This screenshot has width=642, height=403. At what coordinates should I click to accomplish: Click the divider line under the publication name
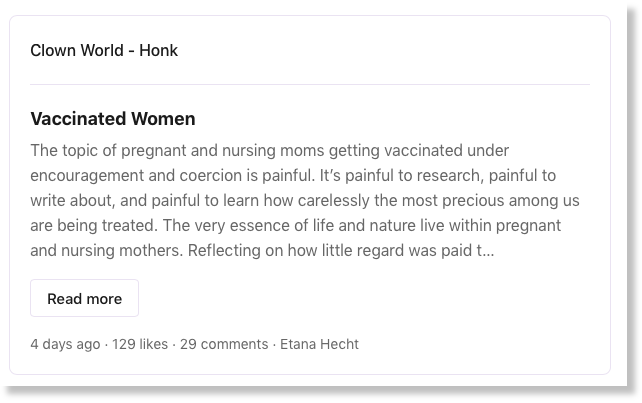pyautogui.click(x=310, y=84)
